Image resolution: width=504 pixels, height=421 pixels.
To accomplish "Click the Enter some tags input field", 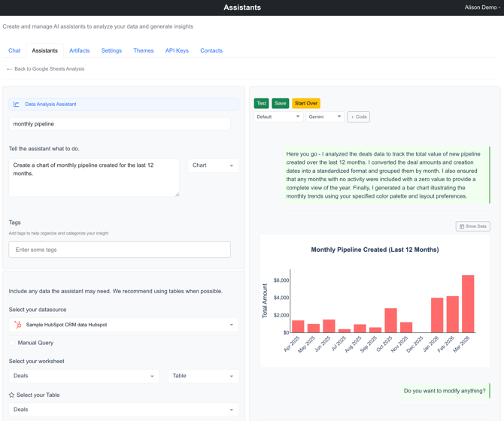I will tap(120, 250).
